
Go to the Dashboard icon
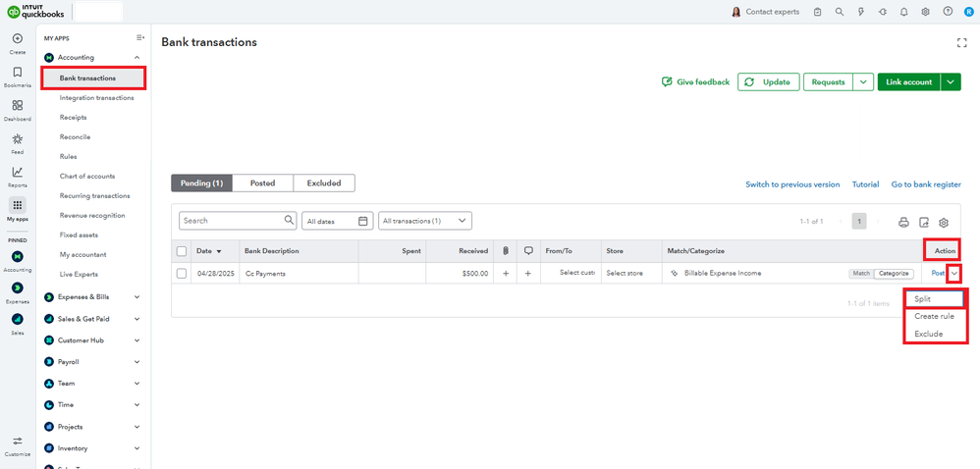[18, 106]
